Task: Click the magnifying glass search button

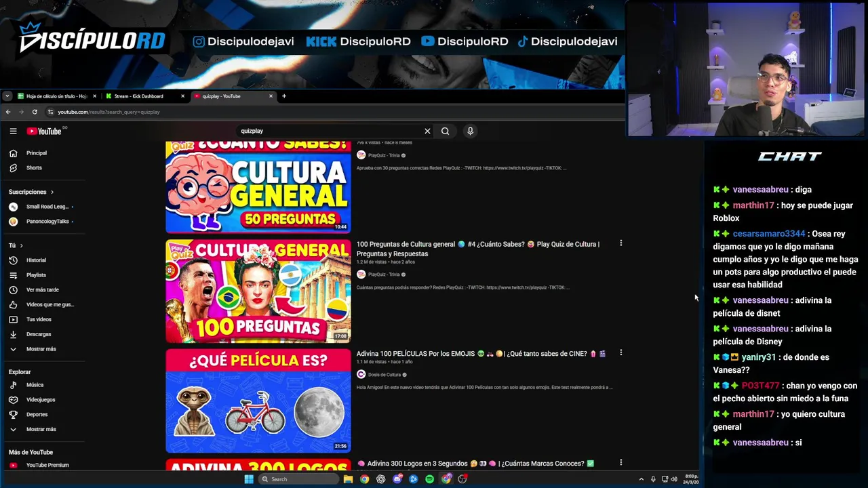Action: click(445, 131)
